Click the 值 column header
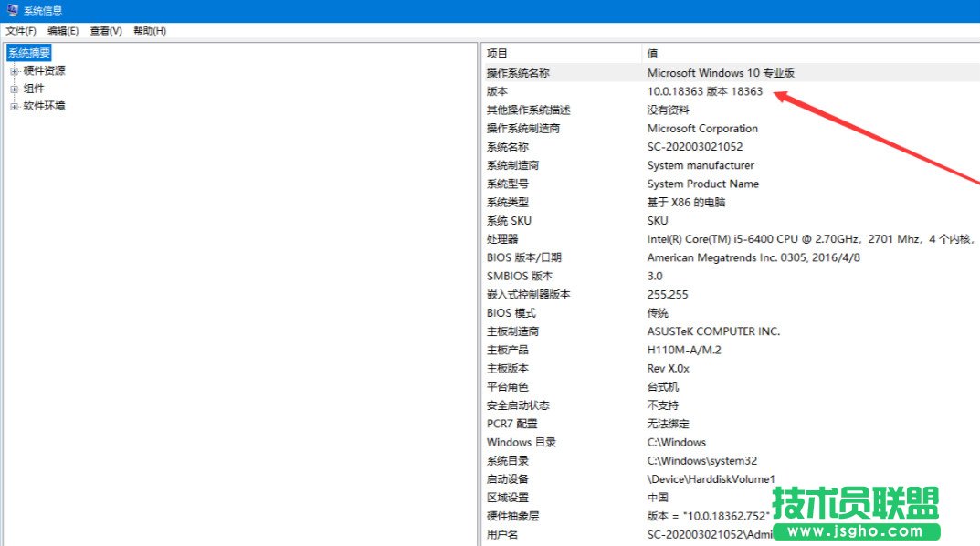Viewport: 980px width, 546px height. coord(651,53)
